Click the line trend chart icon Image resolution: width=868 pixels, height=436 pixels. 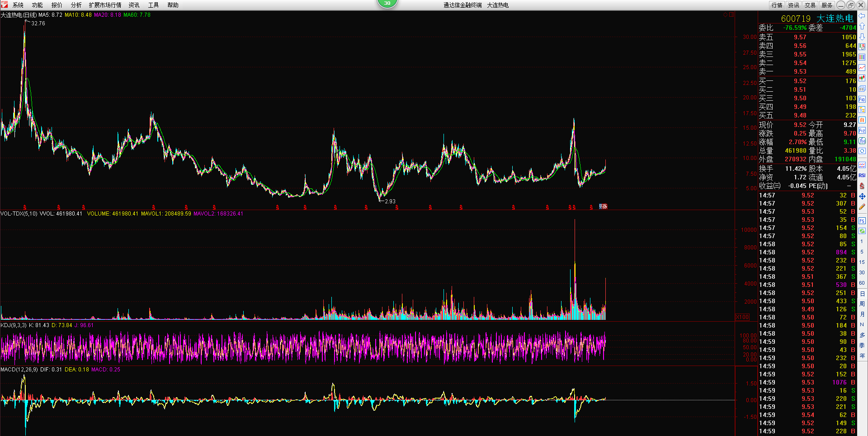(x=862, y=68)
